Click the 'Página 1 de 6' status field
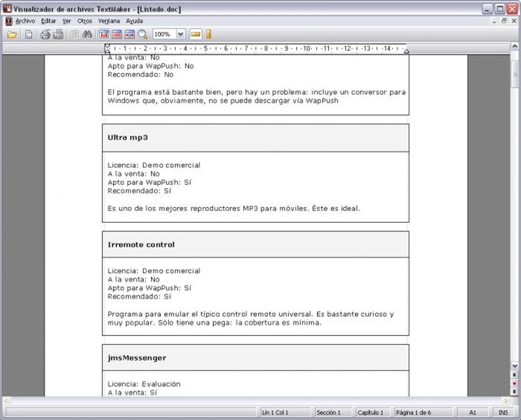 [423, 412]
